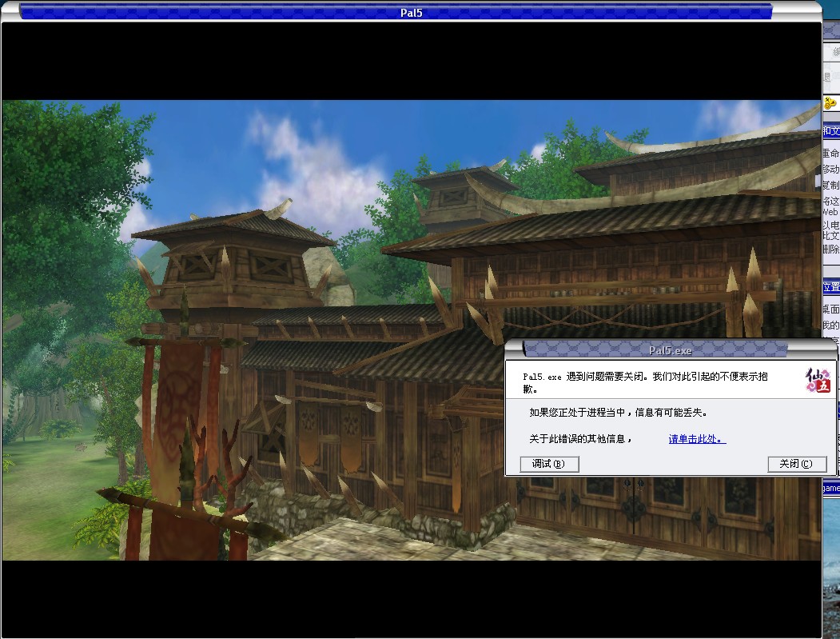
Task: Click the Web publish task in side panel
Action: [831, 213]
